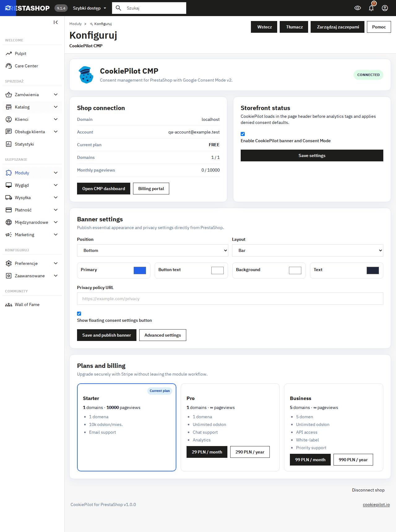Pick the Primary blue color swatch
This screenshot has width=396, height=532.
tap(140, 270)
